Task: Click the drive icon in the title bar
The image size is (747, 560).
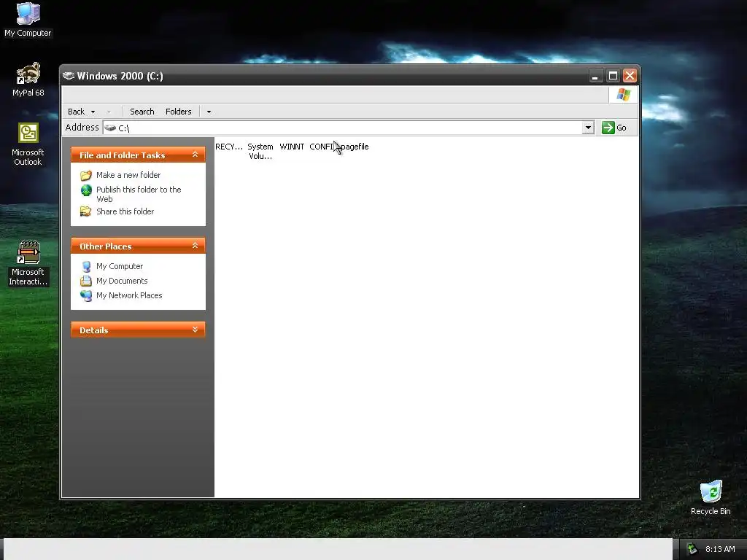Action: tap(69, 76)
